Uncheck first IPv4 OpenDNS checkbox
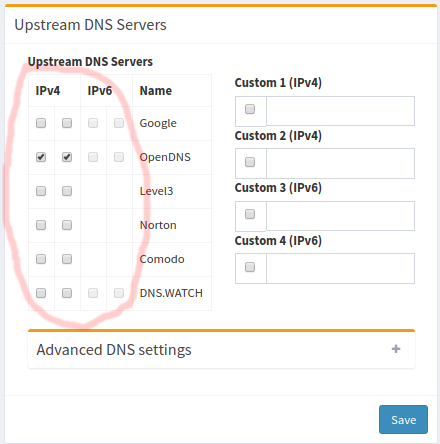440x444 pixels. pyautogui.click(x=41, y=157)
